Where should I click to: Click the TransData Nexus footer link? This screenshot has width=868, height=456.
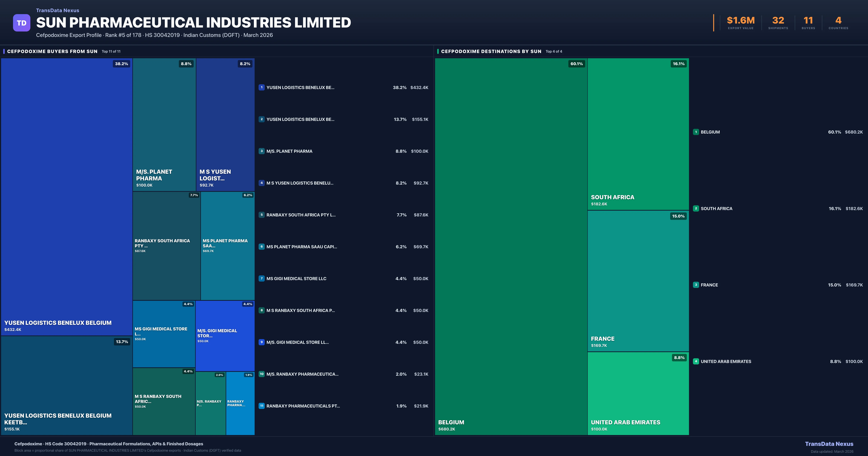coord(829,444)
